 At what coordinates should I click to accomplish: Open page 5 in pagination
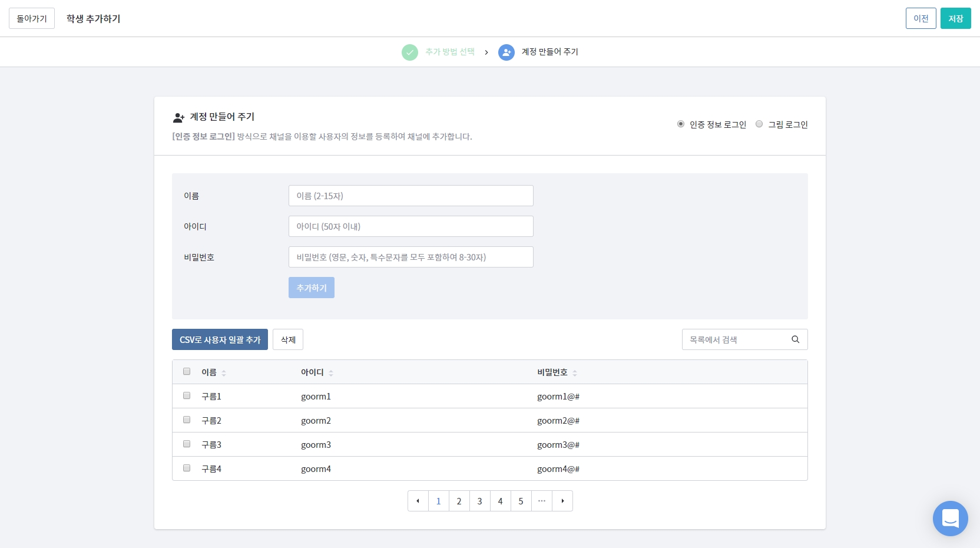521,501
